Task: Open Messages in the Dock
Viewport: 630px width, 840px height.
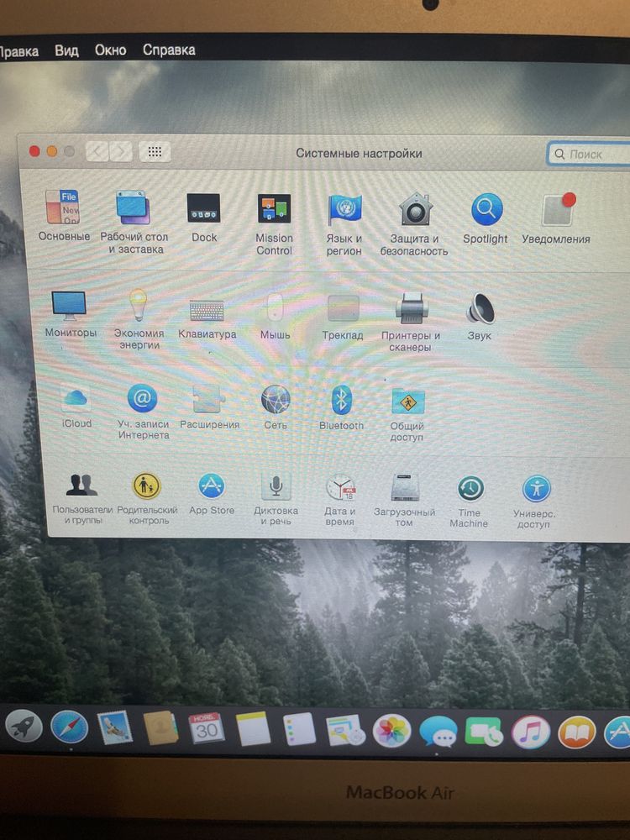Action: pyautogui.click(x=438, y=732)
